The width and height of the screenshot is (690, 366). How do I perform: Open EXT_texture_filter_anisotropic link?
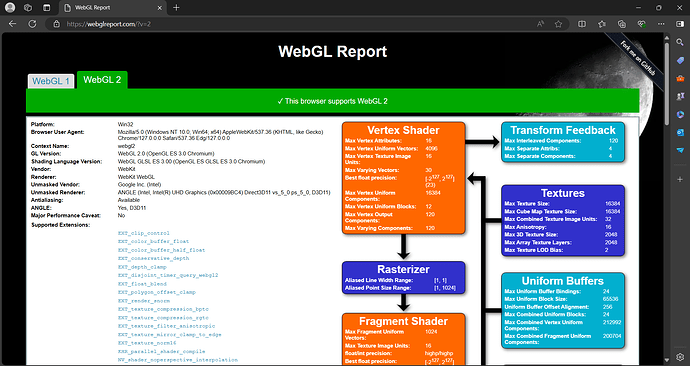coord(166,326)
